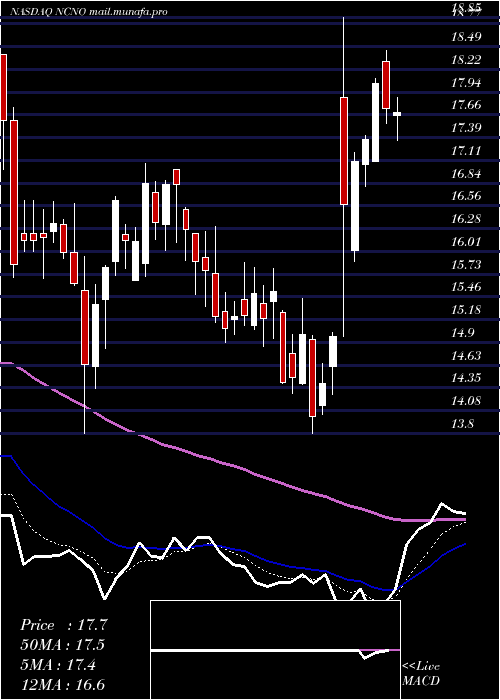Click the 15.73 price axis label
Screen dimensions: 500x700
pyautogui.click(x=466, y=265)
